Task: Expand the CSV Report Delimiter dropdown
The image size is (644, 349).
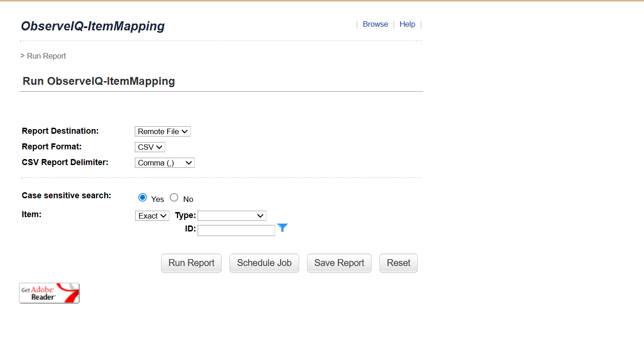Action: [164, 163]
